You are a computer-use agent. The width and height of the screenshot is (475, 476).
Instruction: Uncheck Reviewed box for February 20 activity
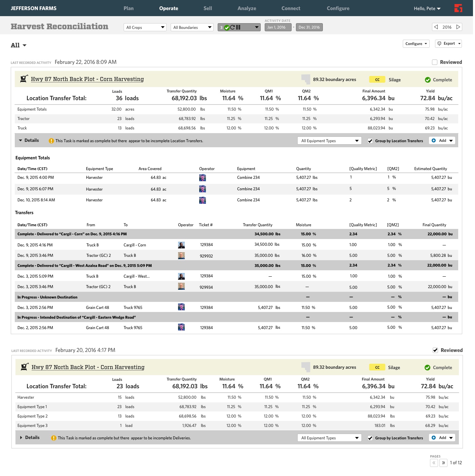435,350
